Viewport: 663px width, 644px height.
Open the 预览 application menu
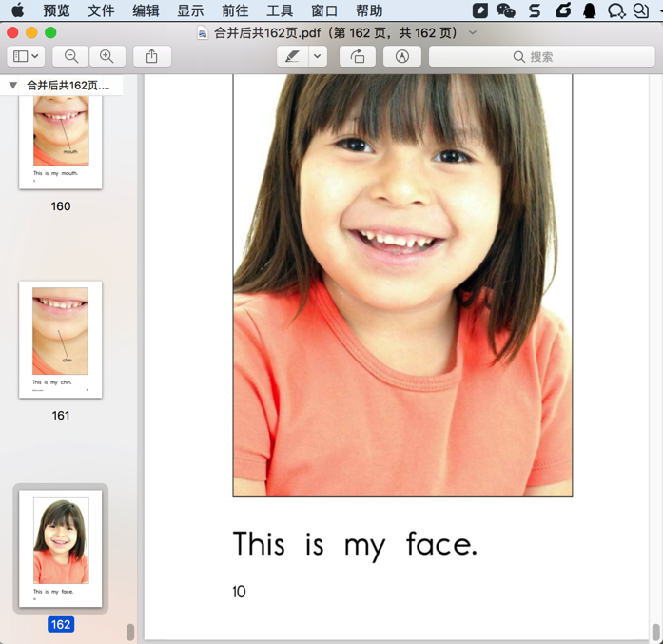point(56,11)
